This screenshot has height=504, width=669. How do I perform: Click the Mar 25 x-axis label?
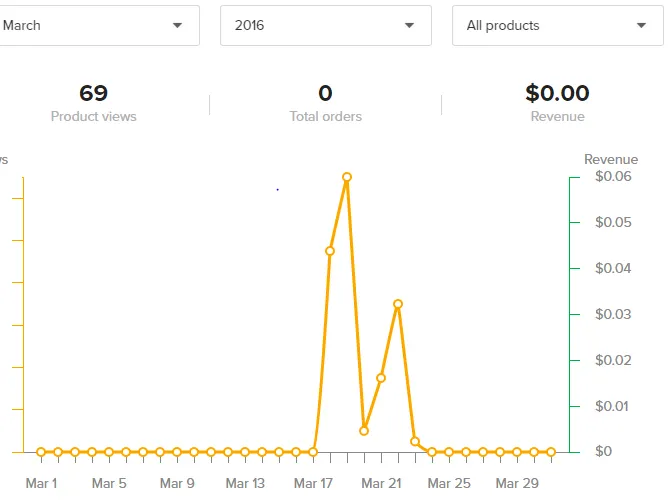[448, 484]
